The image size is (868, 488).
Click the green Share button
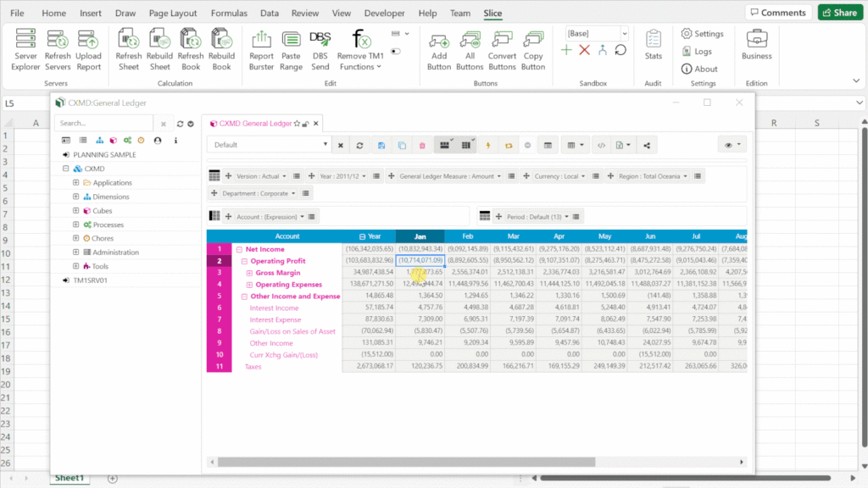click(838, 13)
